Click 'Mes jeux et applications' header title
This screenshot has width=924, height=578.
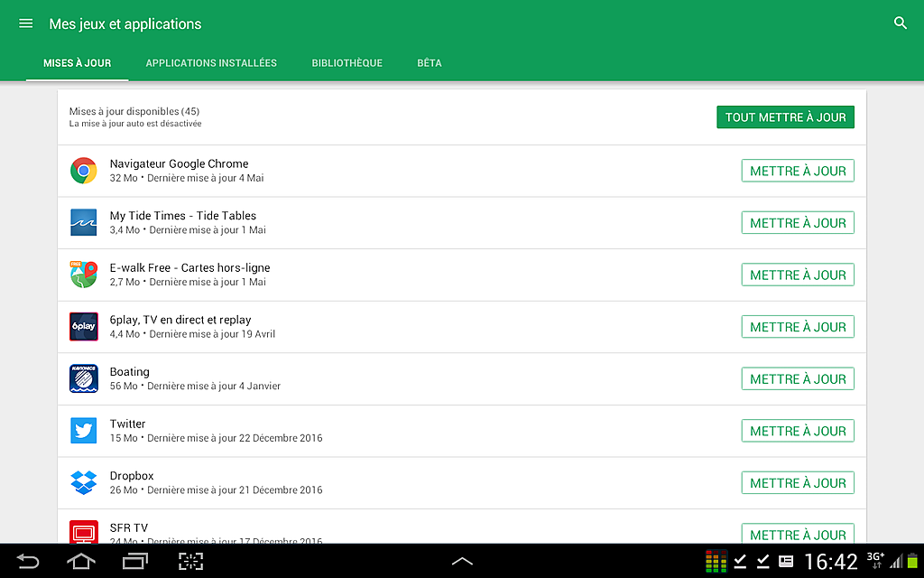click(125, 23)
